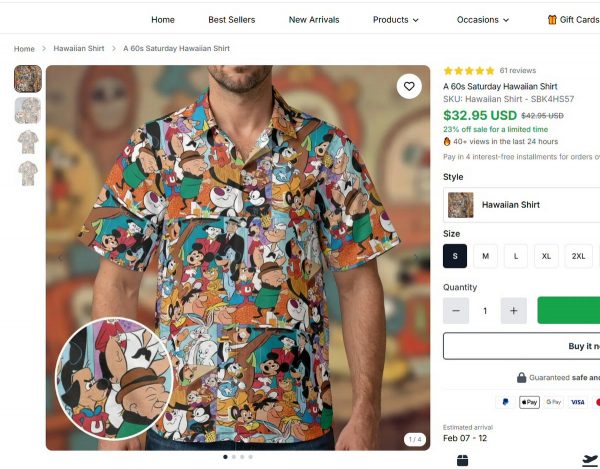Select the first product thumbnail

[x=28, y=79]
